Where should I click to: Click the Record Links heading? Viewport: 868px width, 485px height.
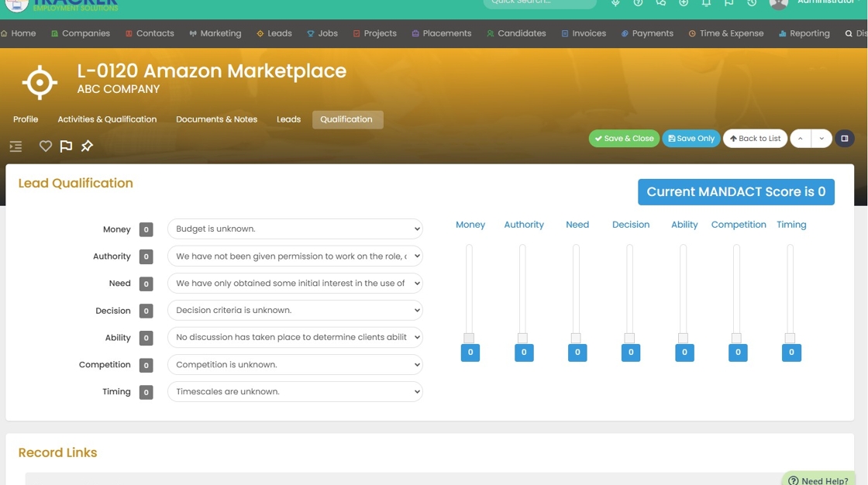[x=57, y=452]
